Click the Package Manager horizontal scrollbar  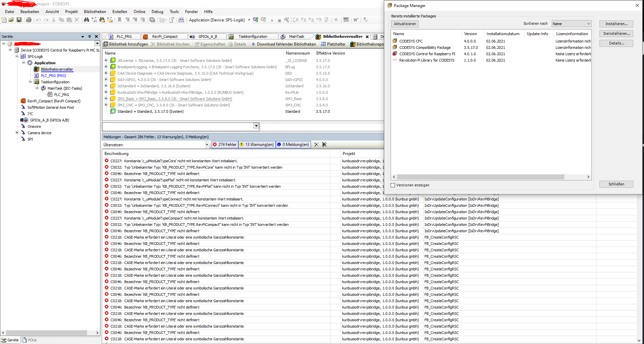tap(481, 177)
